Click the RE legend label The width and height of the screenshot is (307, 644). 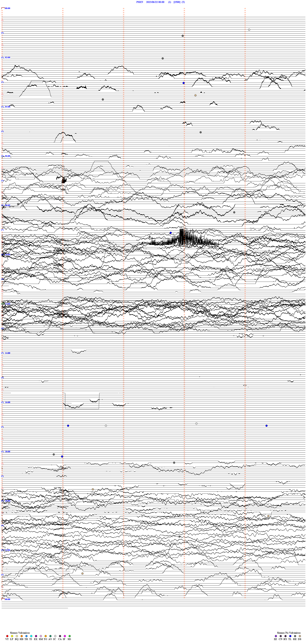coord(295,639)
